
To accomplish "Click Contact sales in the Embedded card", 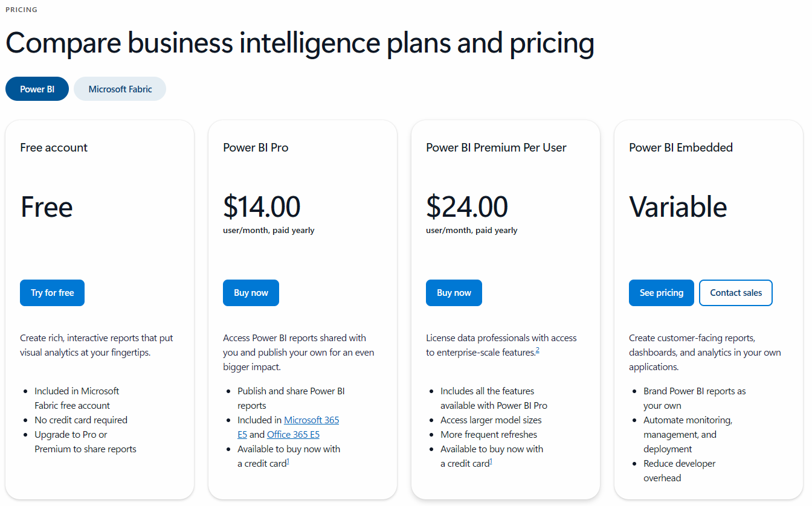I will point(736,292).
